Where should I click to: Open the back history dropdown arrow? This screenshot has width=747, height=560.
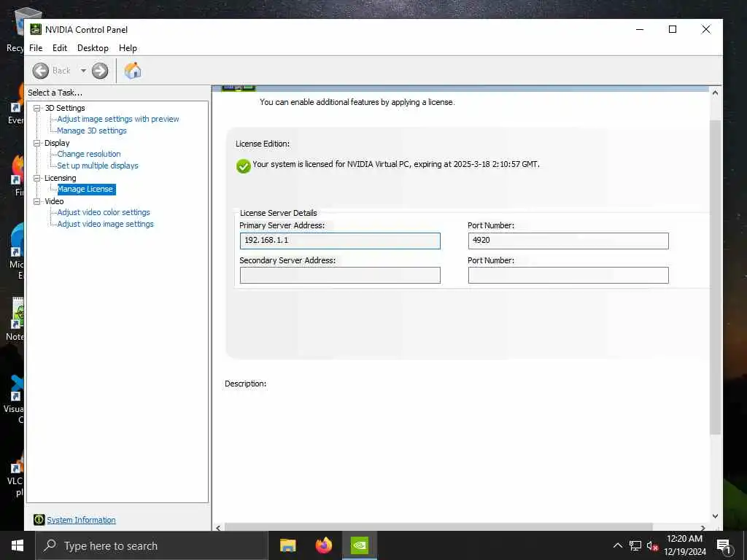[83, 71]
